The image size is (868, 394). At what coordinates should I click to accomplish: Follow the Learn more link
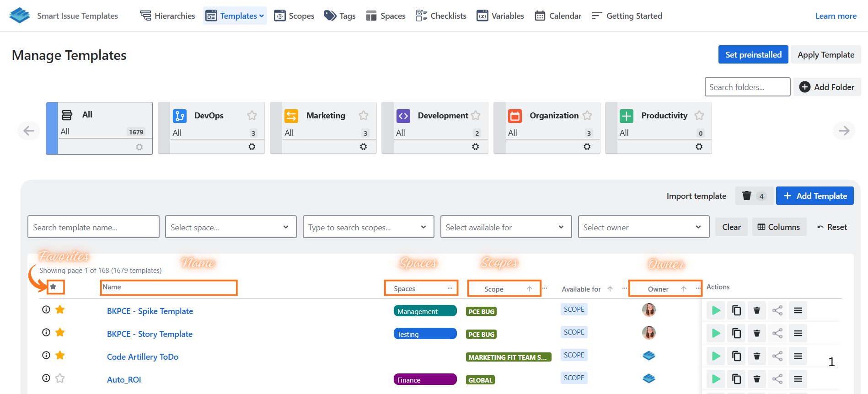click(836, 16)
